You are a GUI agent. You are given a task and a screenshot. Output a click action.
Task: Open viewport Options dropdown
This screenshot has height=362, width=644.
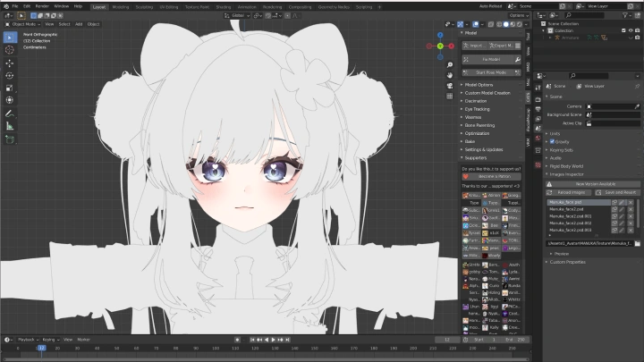(519, 15)
